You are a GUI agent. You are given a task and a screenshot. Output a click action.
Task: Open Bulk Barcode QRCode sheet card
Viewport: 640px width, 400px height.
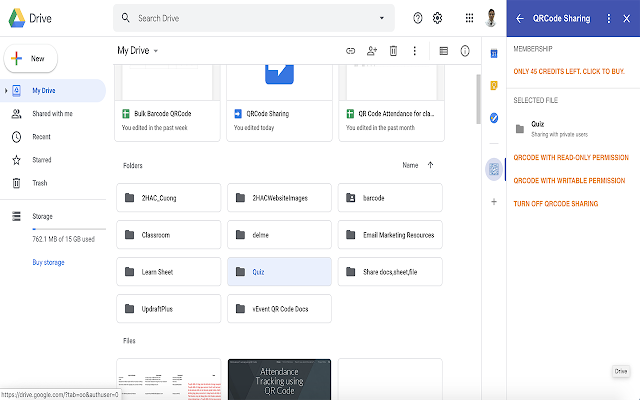[x=167, y=103]
